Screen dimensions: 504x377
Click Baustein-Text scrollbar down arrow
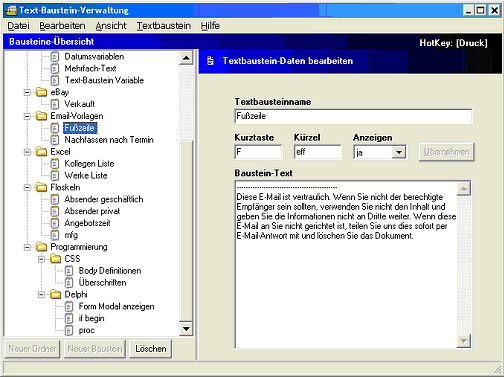click(x=464, y=341)
